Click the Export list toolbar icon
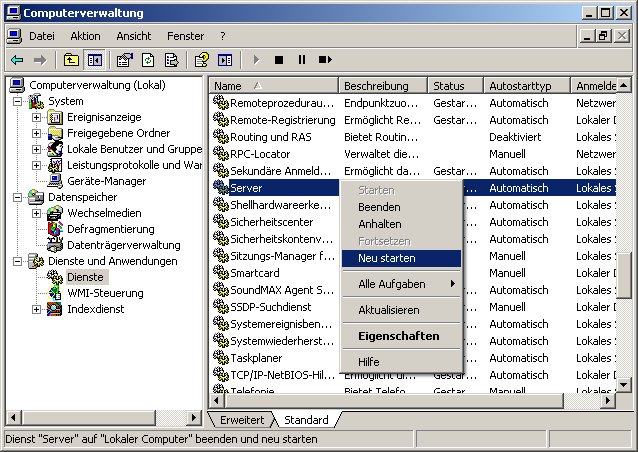 171,60
